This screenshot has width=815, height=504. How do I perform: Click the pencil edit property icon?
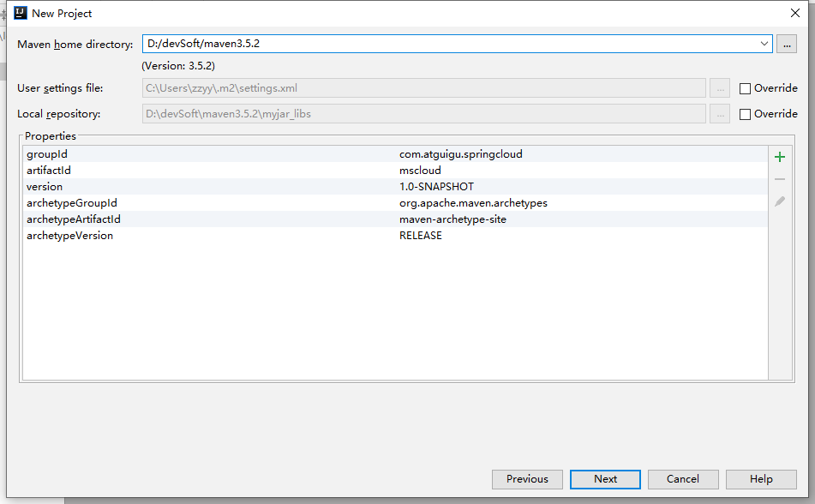(780, 201)
